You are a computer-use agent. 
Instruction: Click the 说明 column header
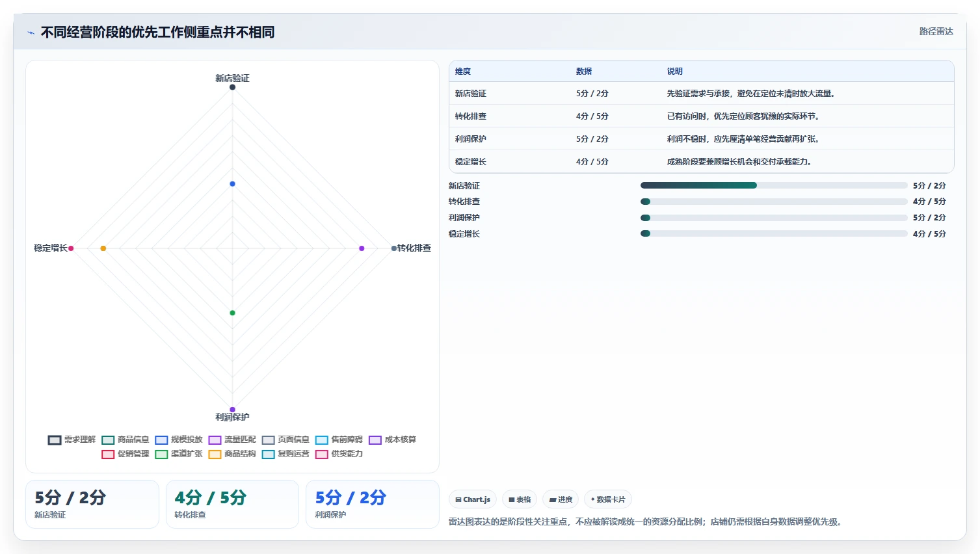pyautogui.click(x=675, y=72)
